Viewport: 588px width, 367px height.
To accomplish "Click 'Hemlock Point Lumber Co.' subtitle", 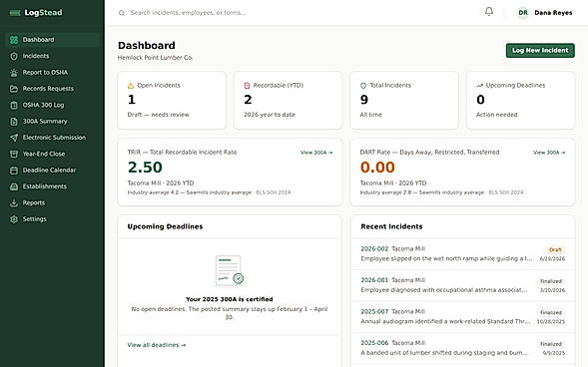I will (156, 58).
